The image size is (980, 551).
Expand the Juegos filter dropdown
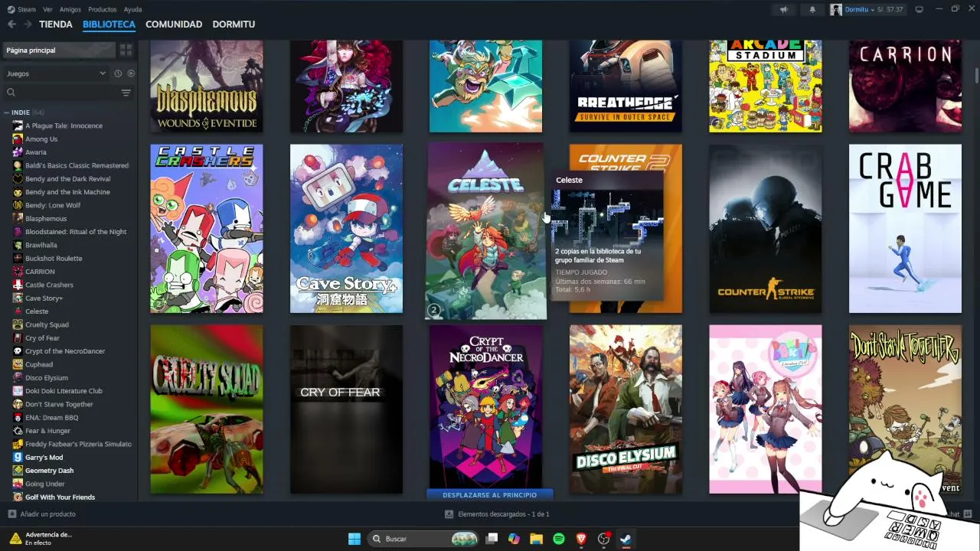point(56,73)
